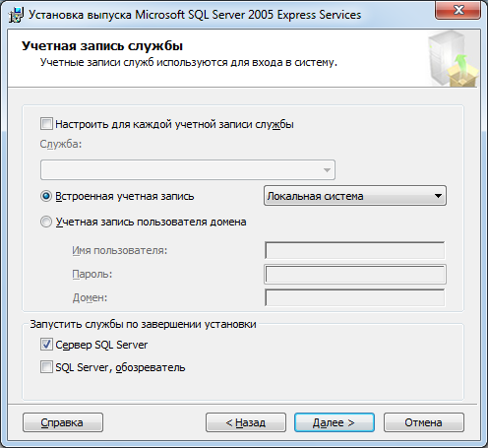
Task: Expand the 'Служба' combo box
Action: pos(188,169)
